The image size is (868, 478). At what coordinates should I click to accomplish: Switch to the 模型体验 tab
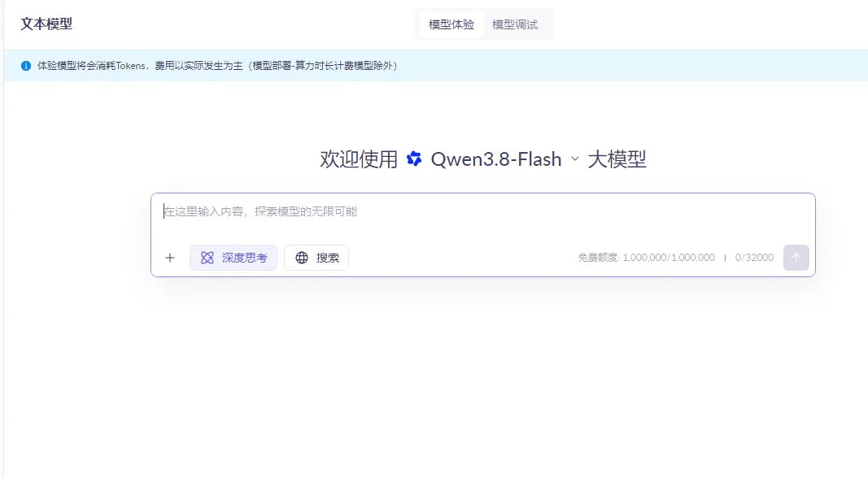[x=451, y=25]
